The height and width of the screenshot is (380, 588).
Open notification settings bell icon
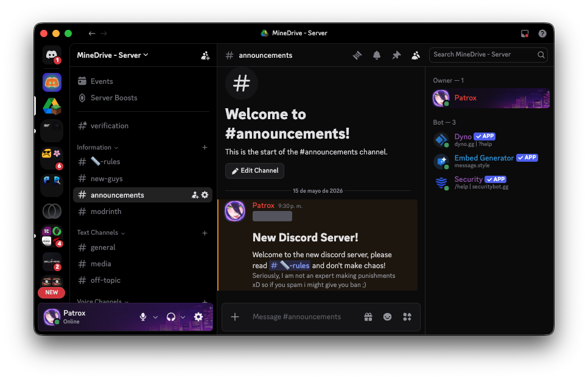377,55
